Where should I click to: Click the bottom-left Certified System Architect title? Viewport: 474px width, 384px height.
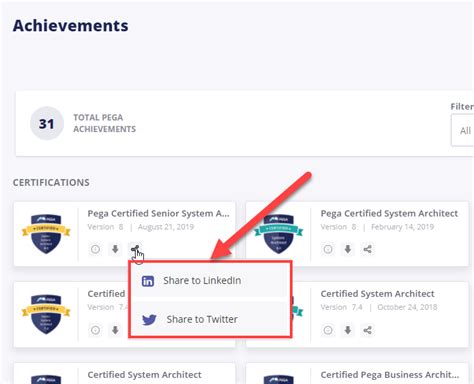144,375
